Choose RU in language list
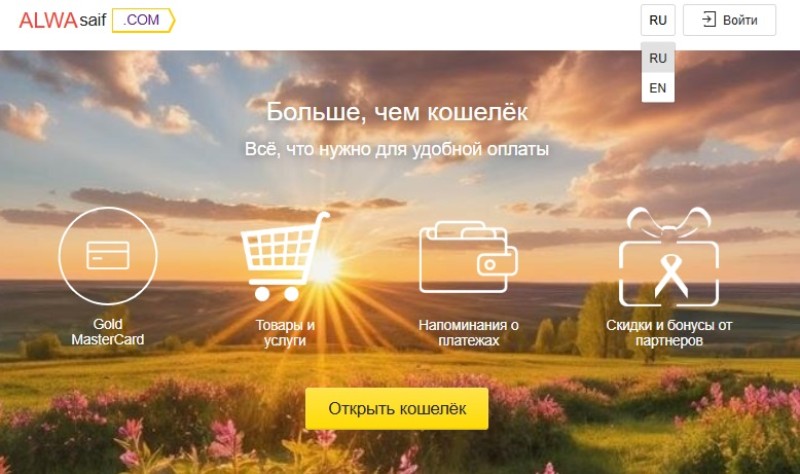This screenshot has height=474, width=800. click(658, 58)
